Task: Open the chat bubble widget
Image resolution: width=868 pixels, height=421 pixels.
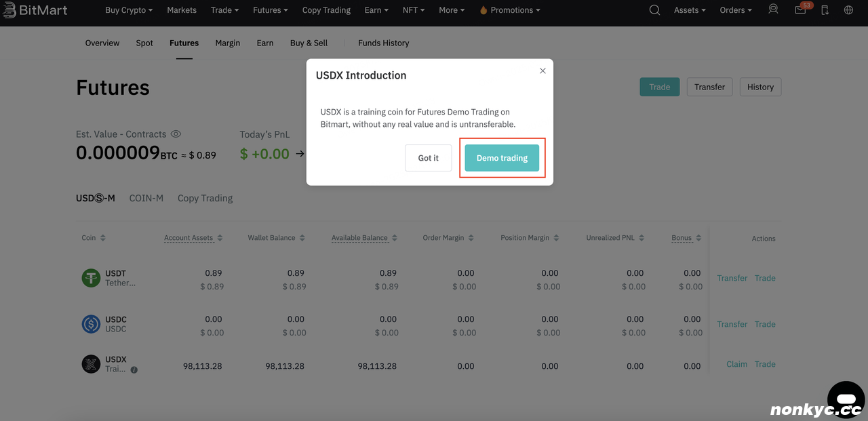Action: coord(846,398)
